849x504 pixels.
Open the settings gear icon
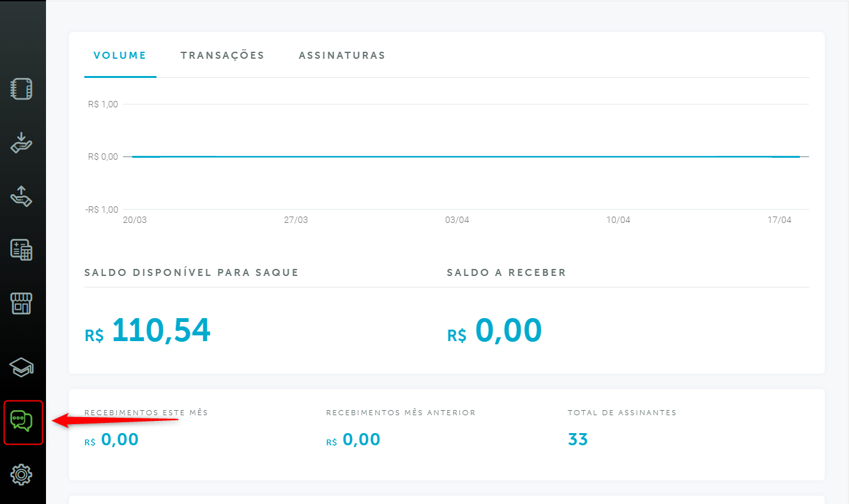coord(22,475)
